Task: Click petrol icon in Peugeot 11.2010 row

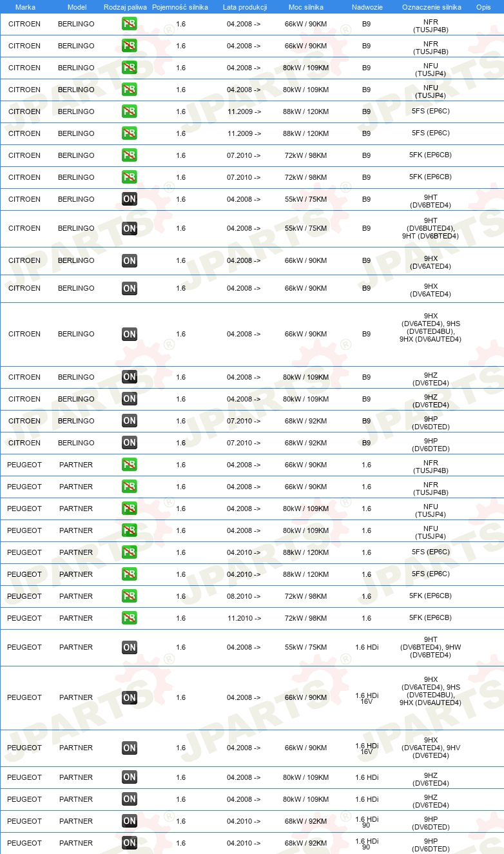Action: 130,618
